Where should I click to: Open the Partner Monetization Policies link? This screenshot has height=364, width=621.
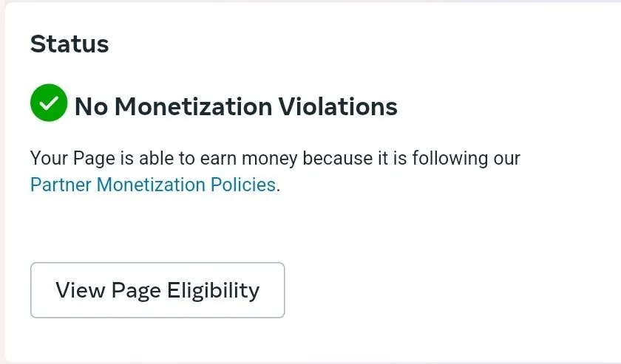tap(152, 184)
